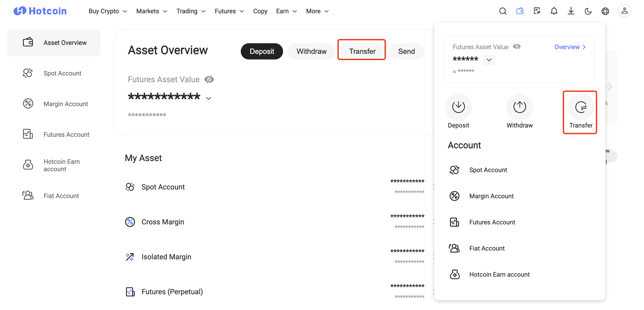
Task: Select Futures Account in left sidebar
Action: pos(66,134)
